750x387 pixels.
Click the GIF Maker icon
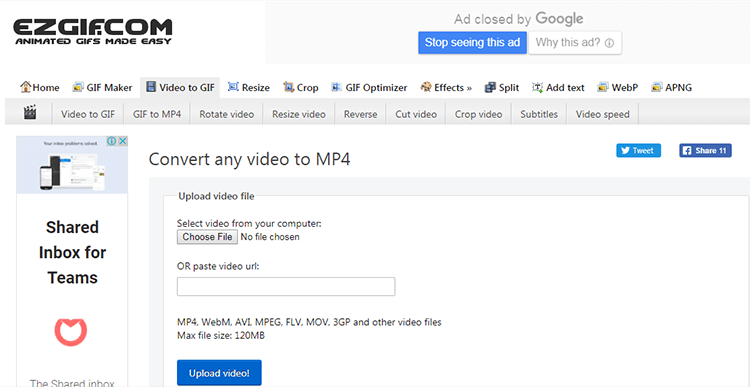tap(78, 87)
